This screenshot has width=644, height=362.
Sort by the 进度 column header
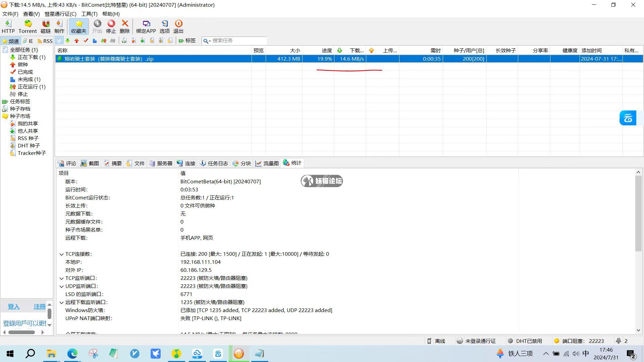click(318, 50)
